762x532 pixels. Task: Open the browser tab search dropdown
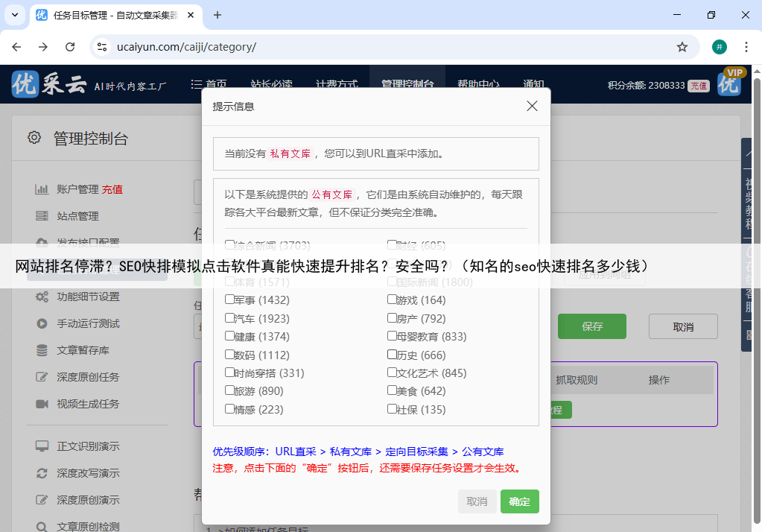click(14, 15)
